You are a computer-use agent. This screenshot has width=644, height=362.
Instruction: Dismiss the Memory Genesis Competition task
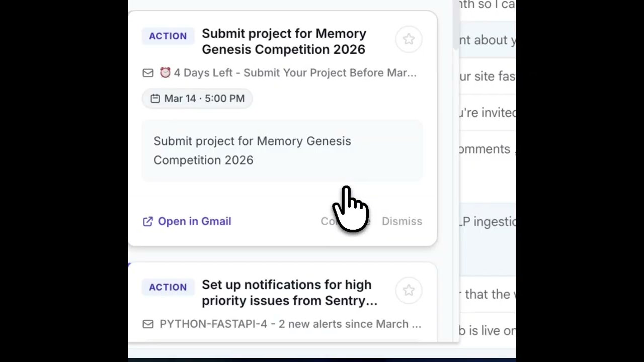[x=401, y=222]
